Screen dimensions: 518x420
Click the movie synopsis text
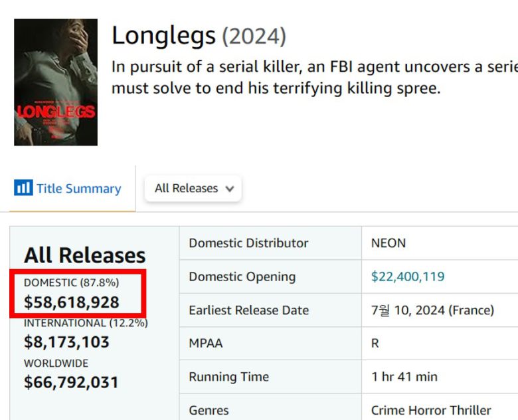[312, 77]
